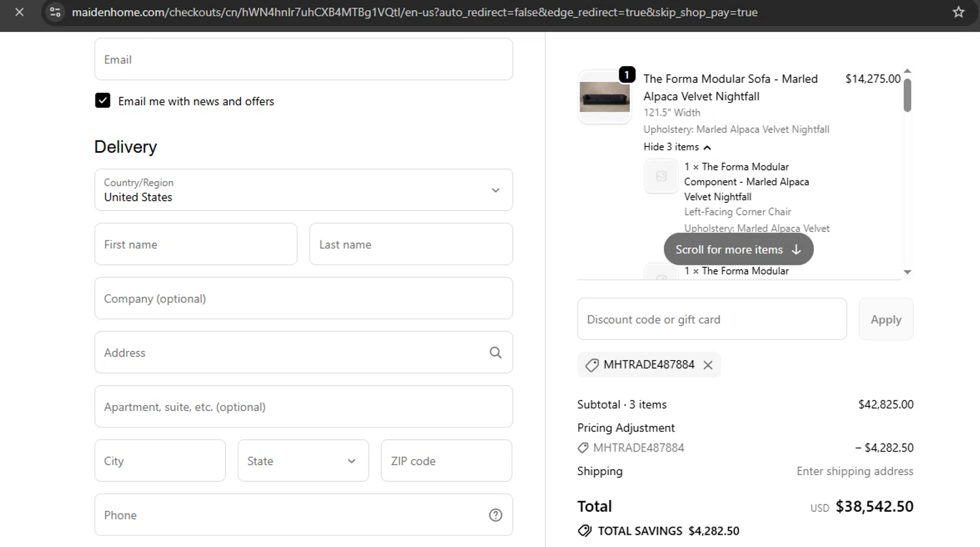Focus the Apartment, suite, etc. field
980x547 pixels.
pos(304,407)
